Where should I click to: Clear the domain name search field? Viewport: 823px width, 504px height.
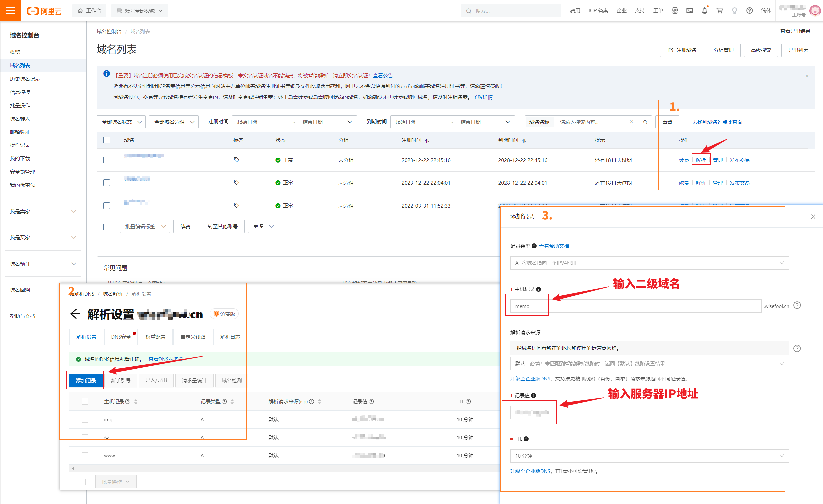631,122
